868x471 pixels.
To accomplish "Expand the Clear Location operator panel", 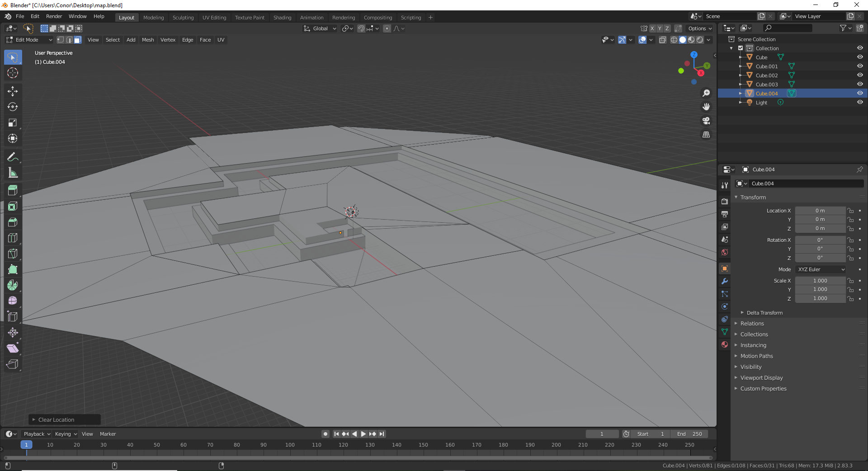I will (65, 420).
